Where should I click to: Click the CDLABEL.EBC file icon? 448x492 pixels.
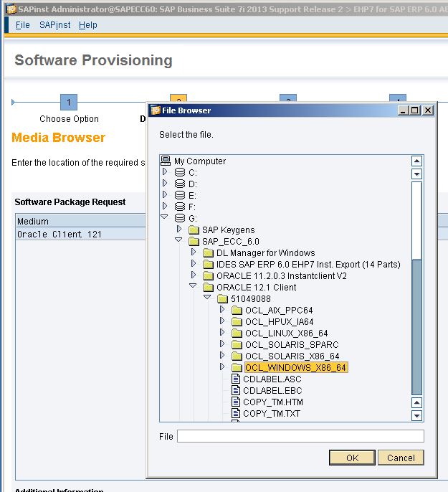point(235,390)
